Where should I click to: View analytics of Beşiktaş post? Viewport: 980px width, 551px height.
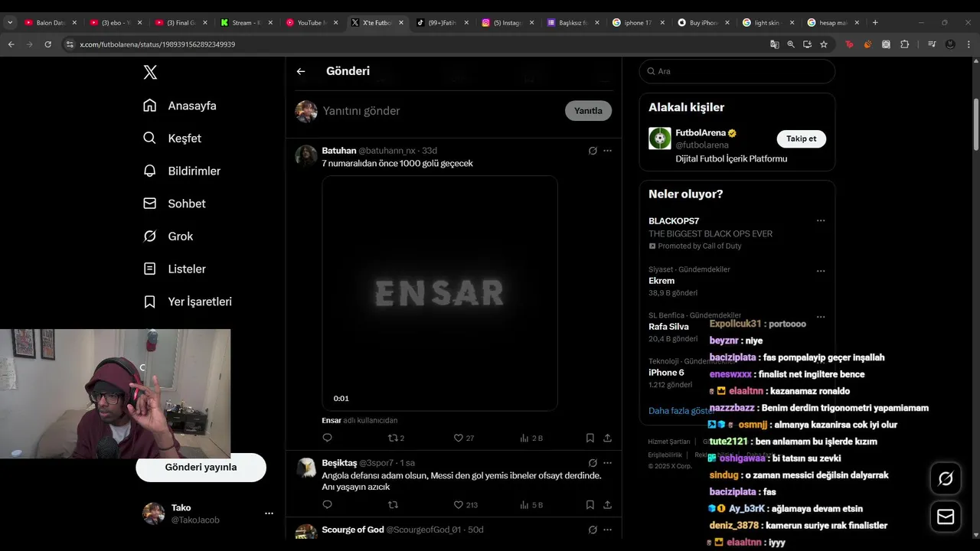point(531,504)
